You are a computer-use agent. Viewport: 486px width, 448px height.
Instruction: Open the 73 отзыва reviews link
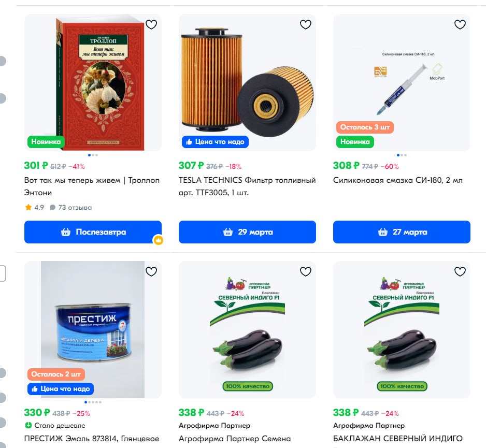[71, 207]
